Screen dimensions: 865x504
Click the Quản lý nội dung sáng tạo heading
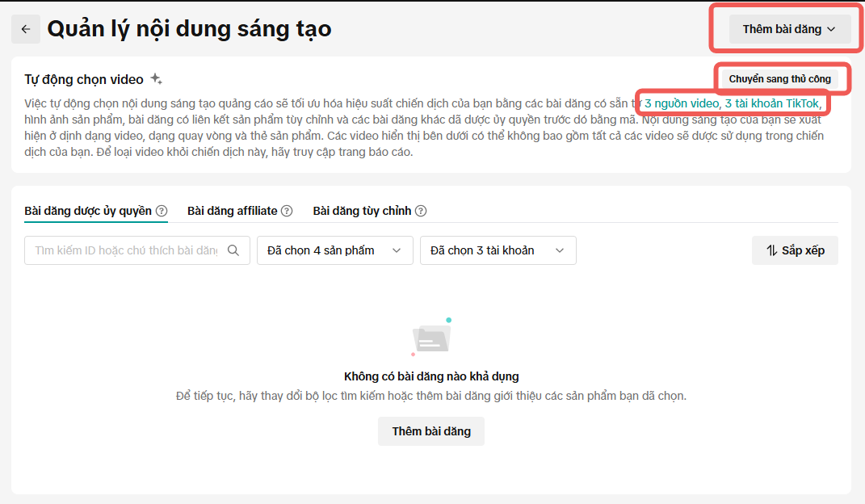[x=189, y=29]
